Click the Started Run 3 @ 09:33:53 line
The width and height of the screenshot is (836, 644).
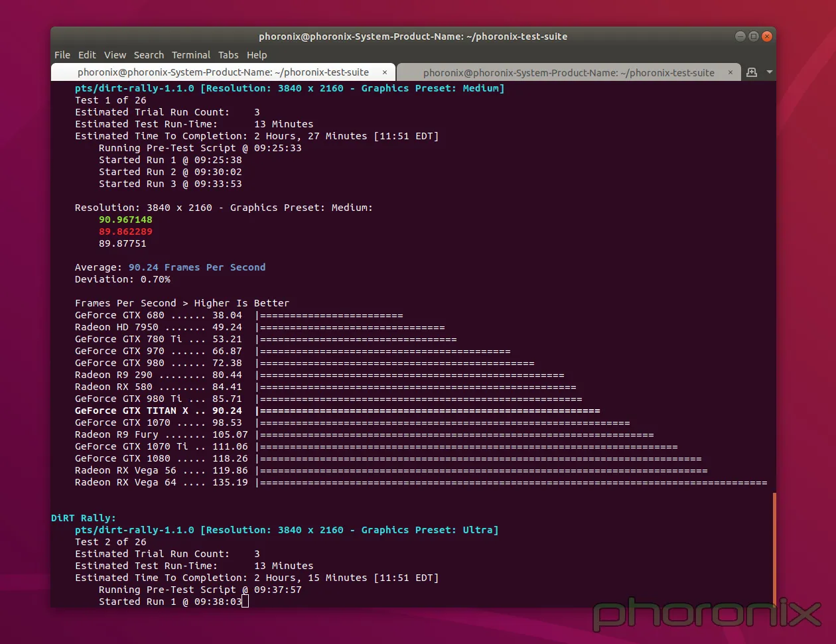click(171, 184)
